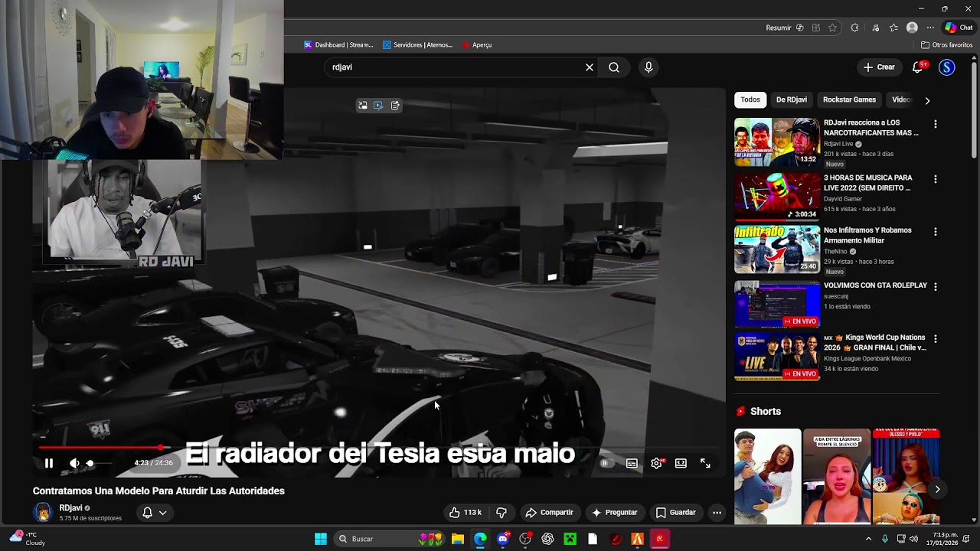The image size is (980, 551).
Task: Open RDJavi reacciona narcotraficantes thumbnail
Action: pyautogui.click(x=777, y=142)
